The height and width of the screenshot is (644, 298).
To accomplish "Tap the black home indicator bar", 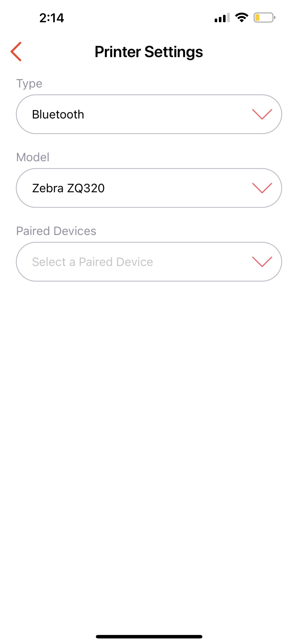I will (149, 637).
